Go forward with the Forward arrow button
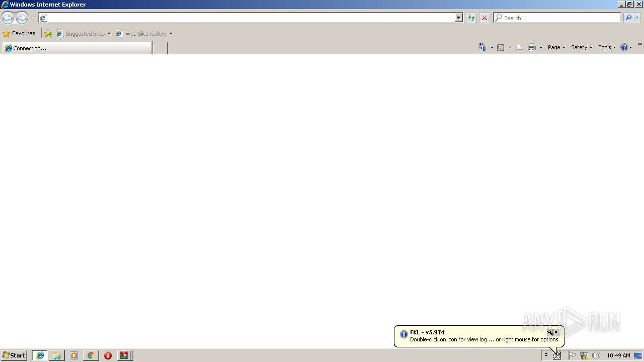This screenshot has height=362, width=644. (22, 18)
